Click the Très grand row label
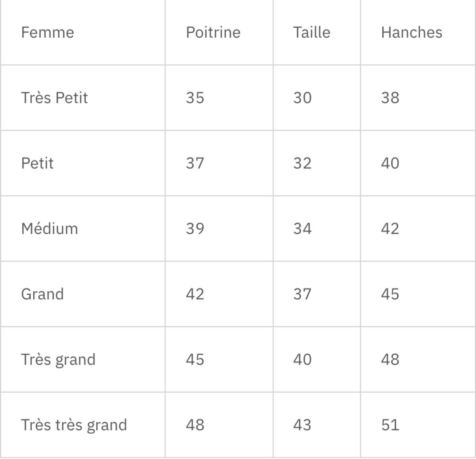The image size is (476, 459). (58, 360)
